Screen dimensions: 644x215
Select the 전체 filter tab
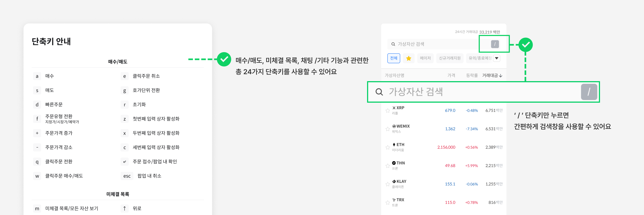394,58
